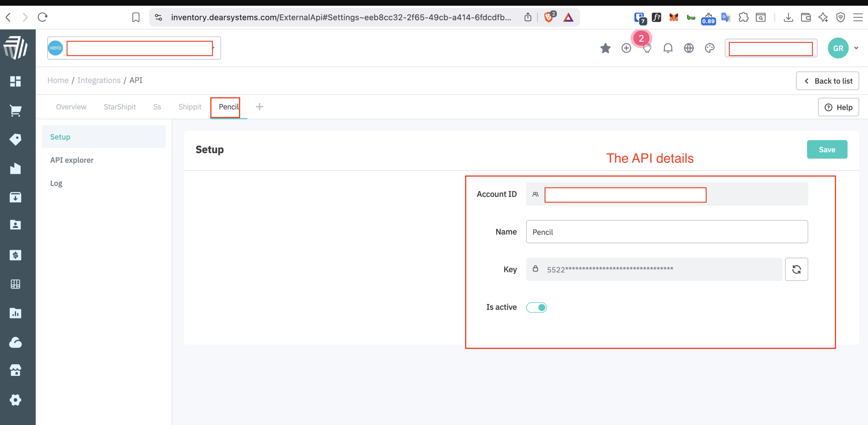Viewport: 868px width, 425px height.
Task: Open API explorer in side menu
Action: (x=72, y=160)
